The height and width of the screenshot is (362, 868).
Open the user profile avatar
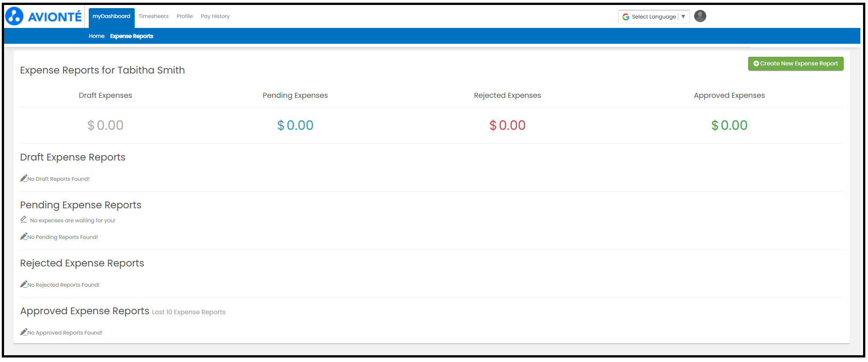pyautogui.click(x=700, y=16)
